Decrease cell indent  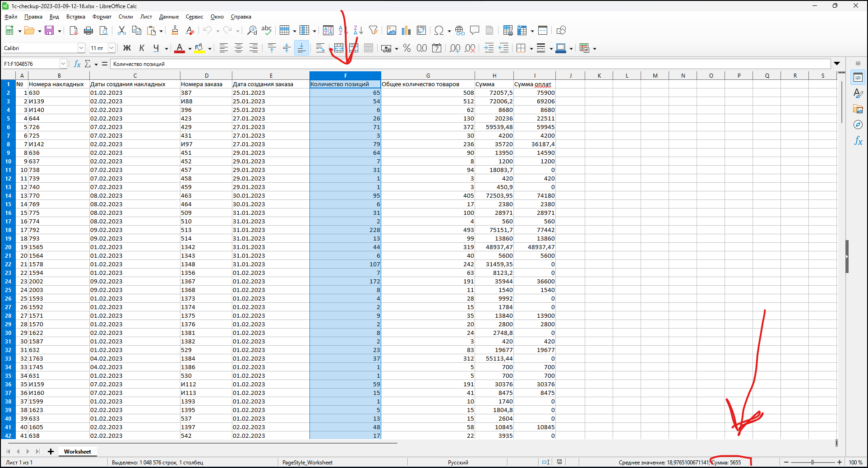click(x=503, y=48)
